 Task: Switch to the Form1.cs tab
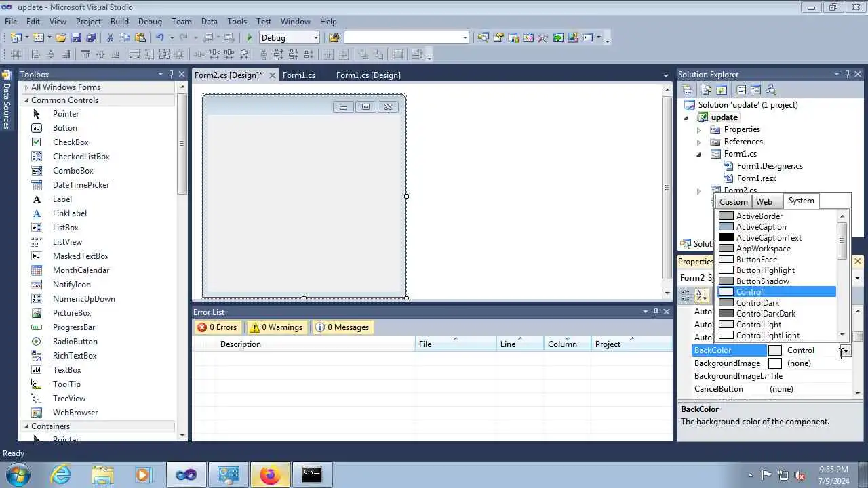click(299, 75)
